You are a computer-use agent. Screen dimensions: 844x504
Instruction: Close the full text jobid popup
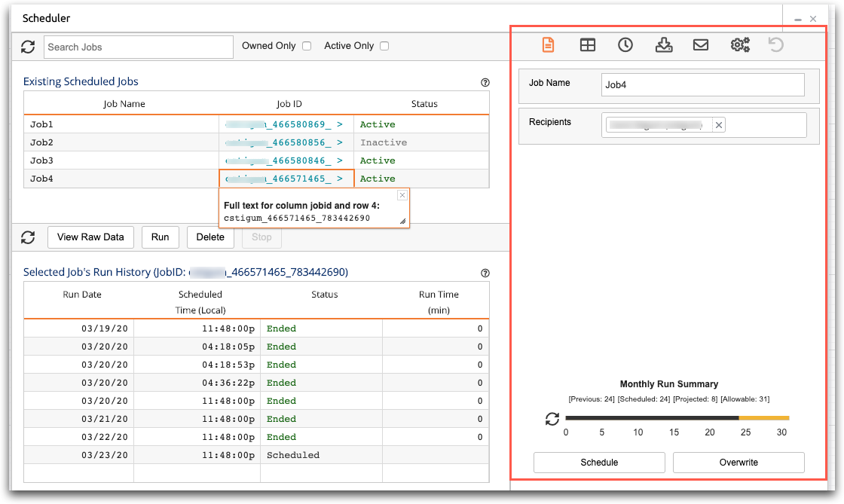click(x=402, y=195)
